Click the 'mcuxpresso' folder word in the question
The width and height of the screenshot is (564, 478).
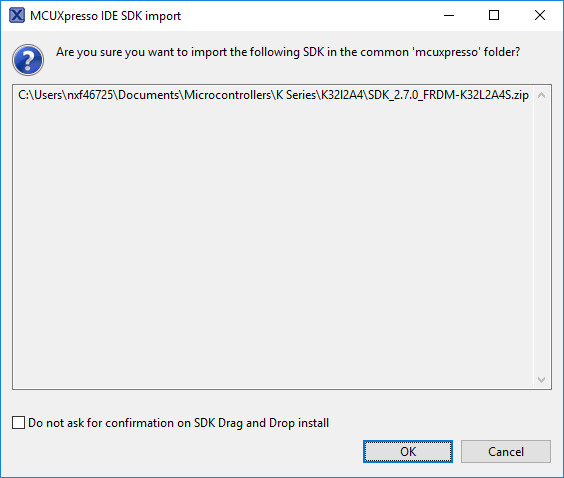click(447, 52)
